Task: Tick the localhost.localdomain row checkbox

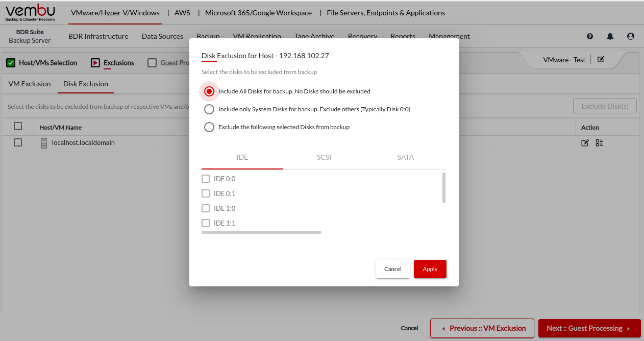Action: (x=18, y=143)
